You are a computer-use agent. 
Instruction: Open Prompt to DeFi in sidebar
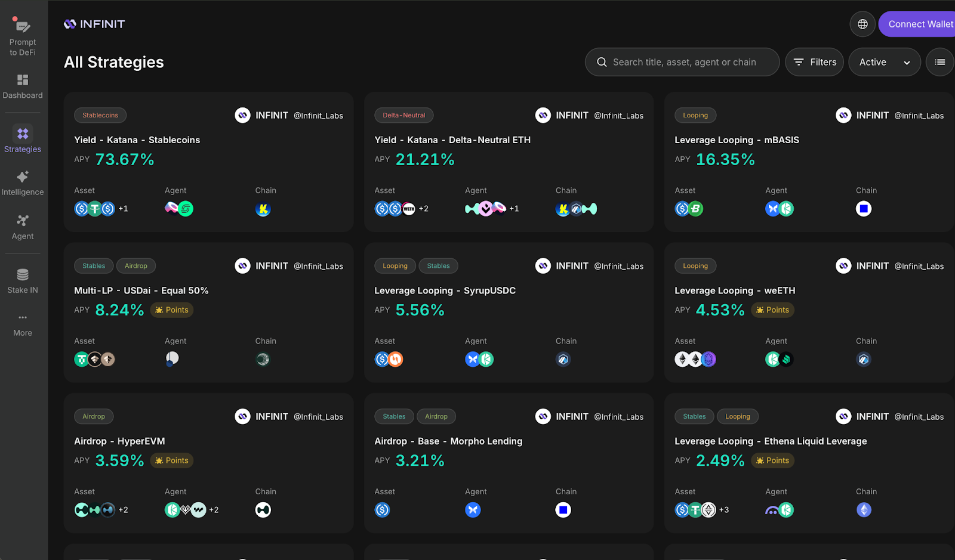[x=23, y=37]
